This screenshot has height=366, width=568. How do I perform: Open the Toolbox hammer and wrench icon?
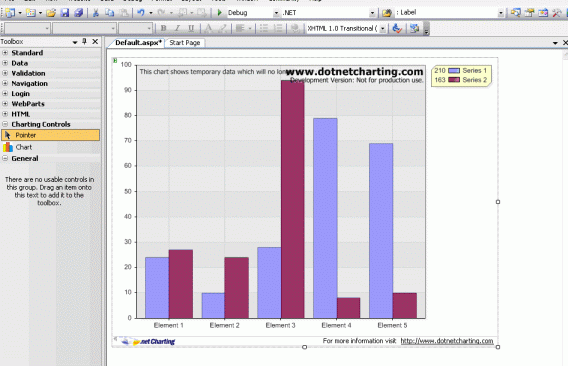(556, 13)
